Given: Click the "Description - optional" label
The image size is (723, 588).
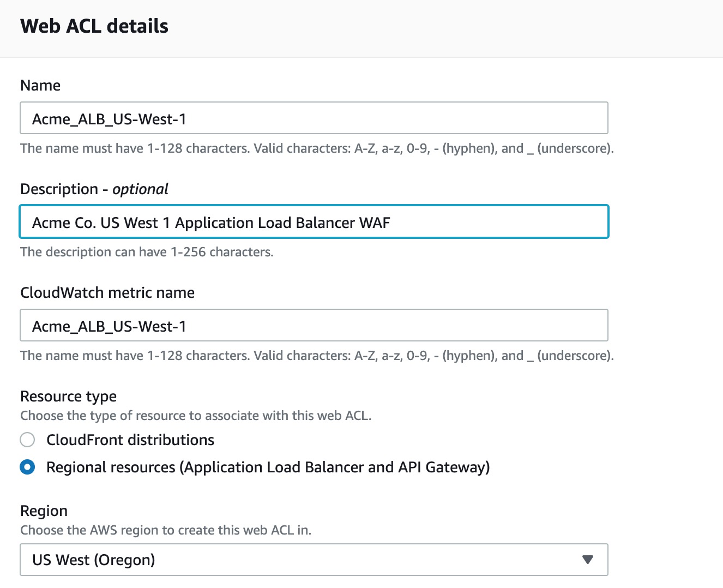Looking at the screenshot, I should [94, 189].
